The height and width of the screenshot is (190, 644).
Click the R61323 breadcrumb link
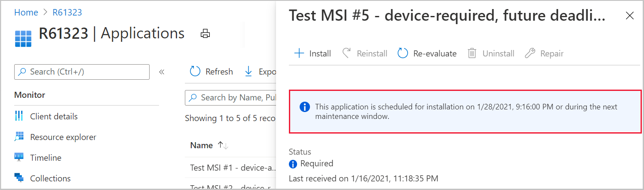67,12
